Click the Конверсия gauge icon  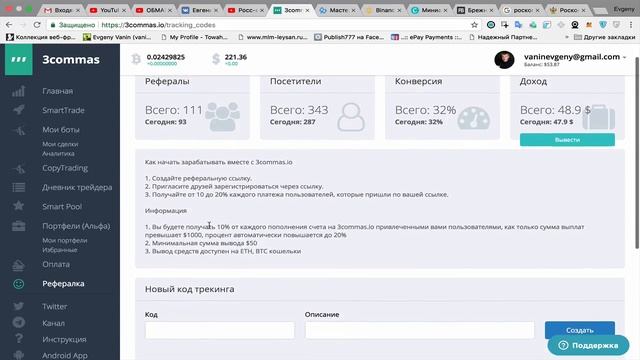473,118
